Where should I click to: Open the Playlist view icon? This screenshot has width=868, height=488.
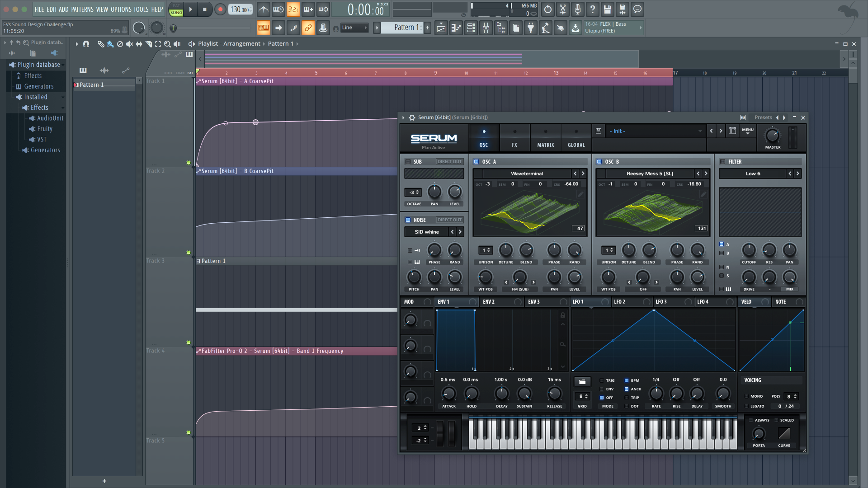tap(441, 28)
